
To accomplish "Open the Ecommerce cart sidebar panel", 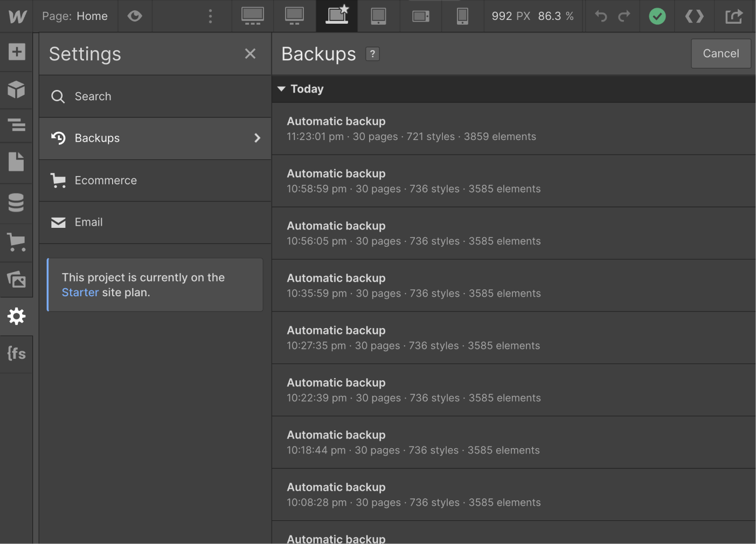I will click(17, 242).
